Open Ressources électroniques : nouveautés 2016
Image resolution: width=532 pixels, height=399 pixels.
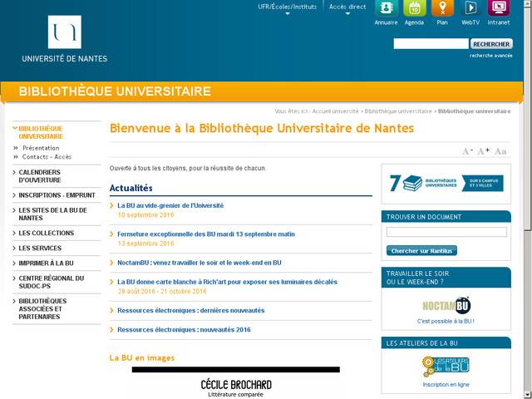point(184,329)
